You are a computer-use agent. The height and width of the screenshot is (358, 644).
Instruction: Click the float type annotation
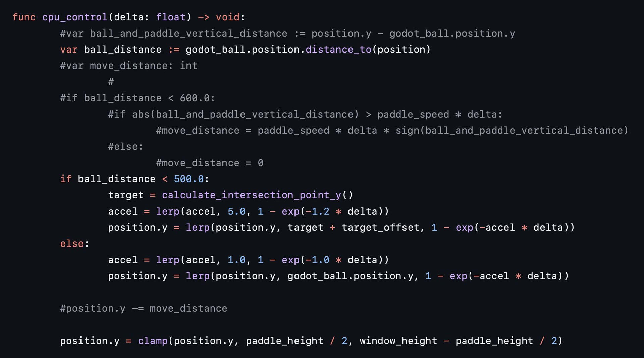(x=171, y=17)
